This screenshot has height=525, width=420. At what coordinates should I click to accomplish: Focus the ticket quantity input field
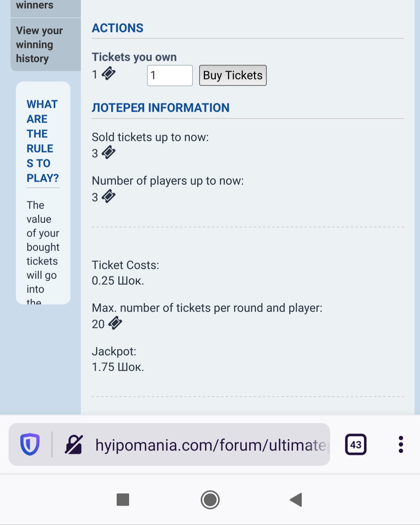point(170,75)
